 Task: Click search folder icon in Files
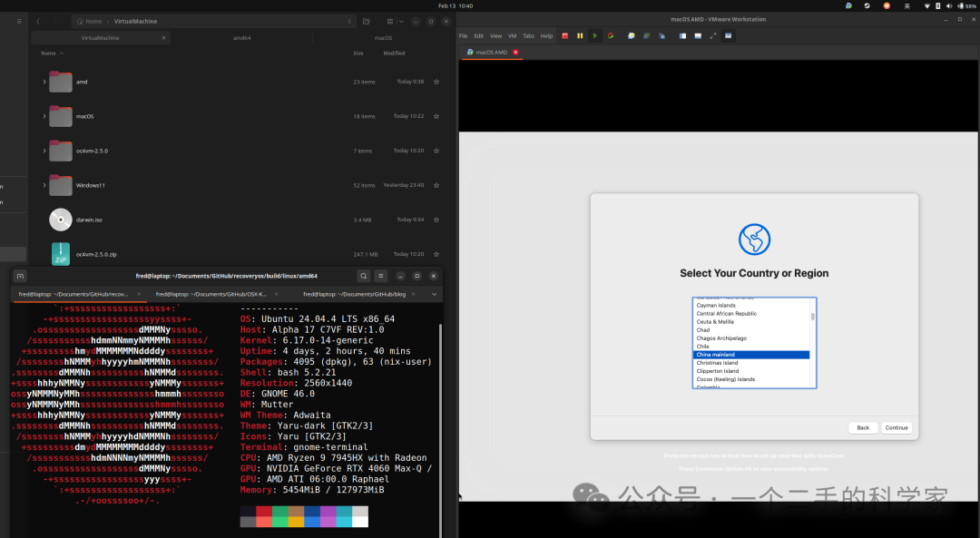(367, 21)
